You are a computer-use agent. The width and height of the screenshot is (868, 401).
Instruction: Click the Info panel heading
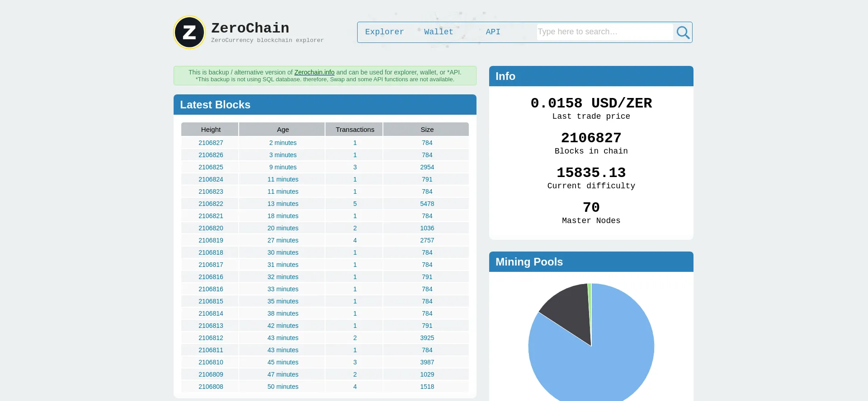click(x=505, y=76)
